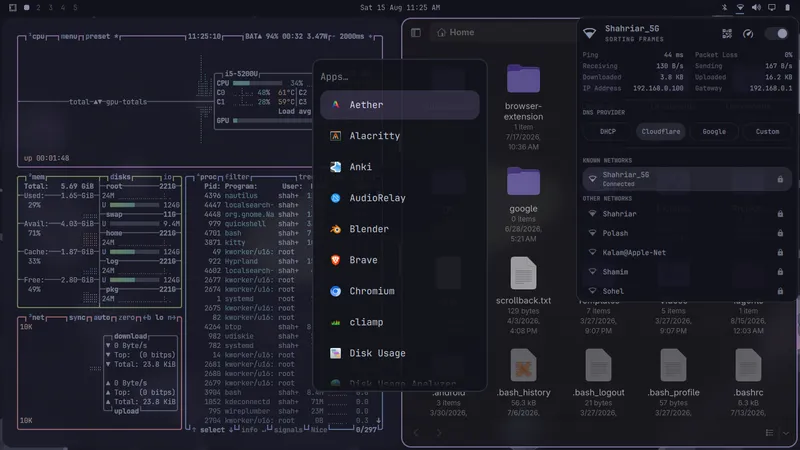The width and height of the screenshot is (800, 450).
Task: Open the btop menu option
Action: 68,36
